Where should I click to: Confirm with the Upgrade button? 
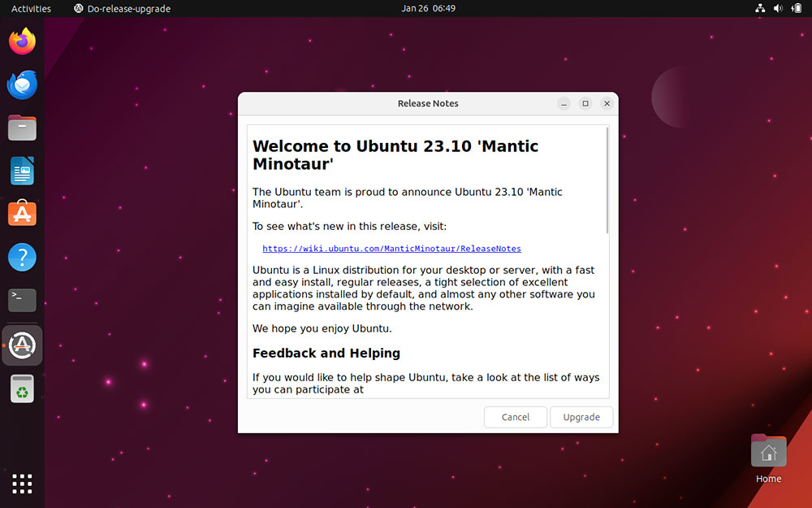click(581, 416)
